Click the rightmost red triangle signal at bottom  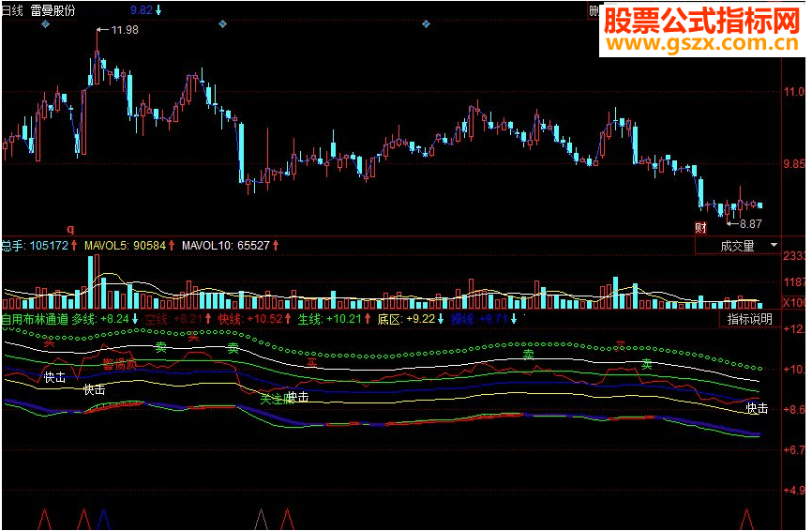746,519
